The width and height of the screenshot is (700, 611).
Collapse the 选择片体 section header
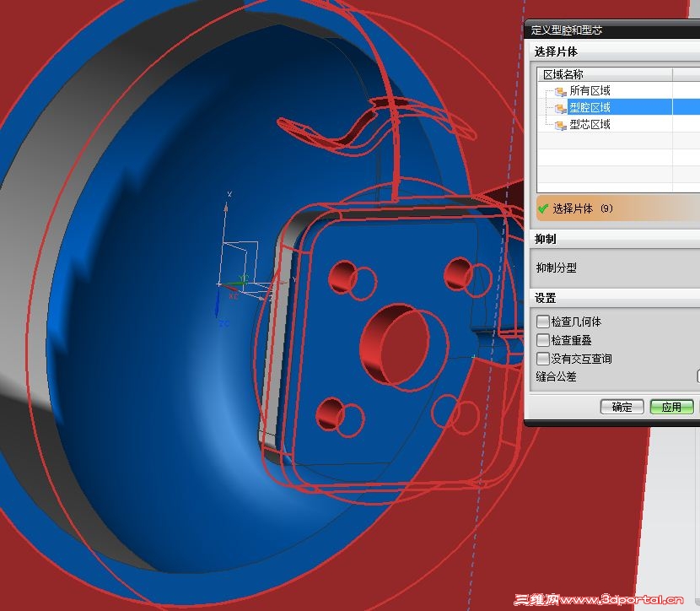coord(615,51)
